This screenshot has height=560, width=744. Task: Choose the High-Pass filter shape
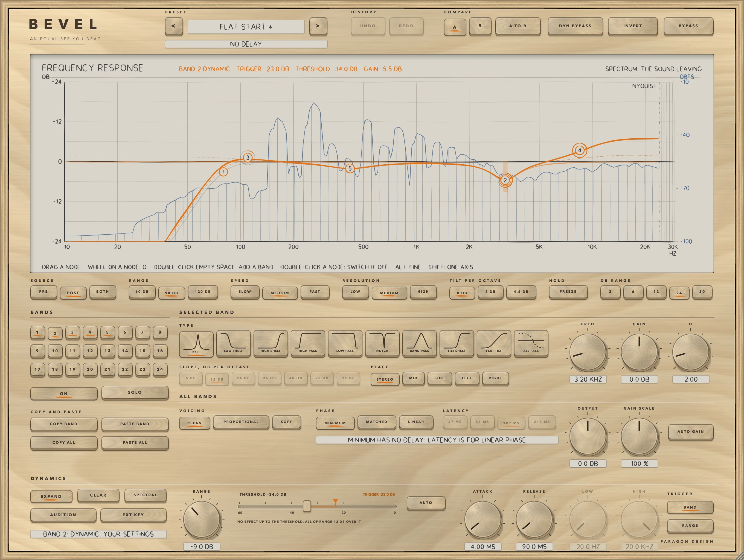tap(308, 343)
